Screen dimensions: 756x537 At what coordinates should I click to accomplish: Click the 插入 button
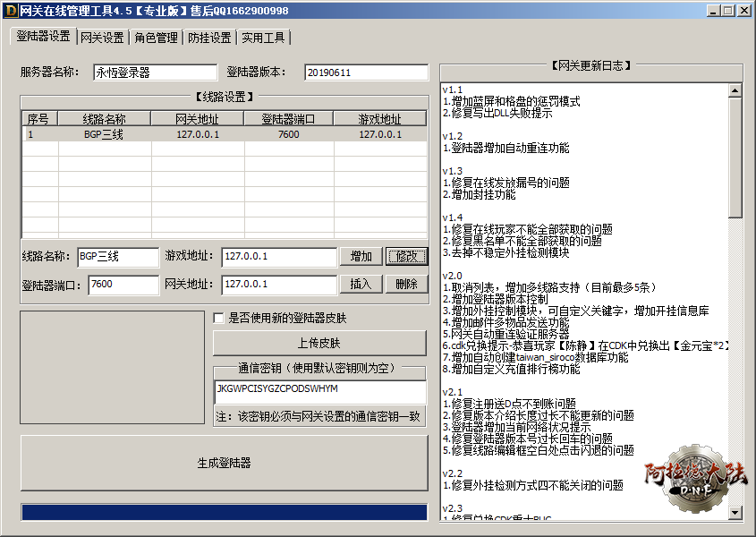click(x=361, y=284)
